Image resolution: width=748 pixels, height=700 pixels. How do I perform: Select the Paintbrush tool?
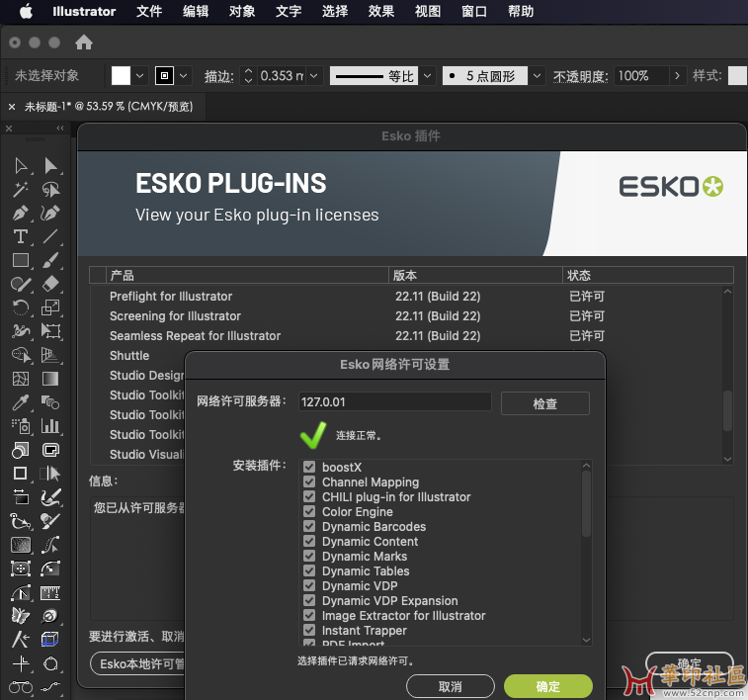click(x=50, y=260)
